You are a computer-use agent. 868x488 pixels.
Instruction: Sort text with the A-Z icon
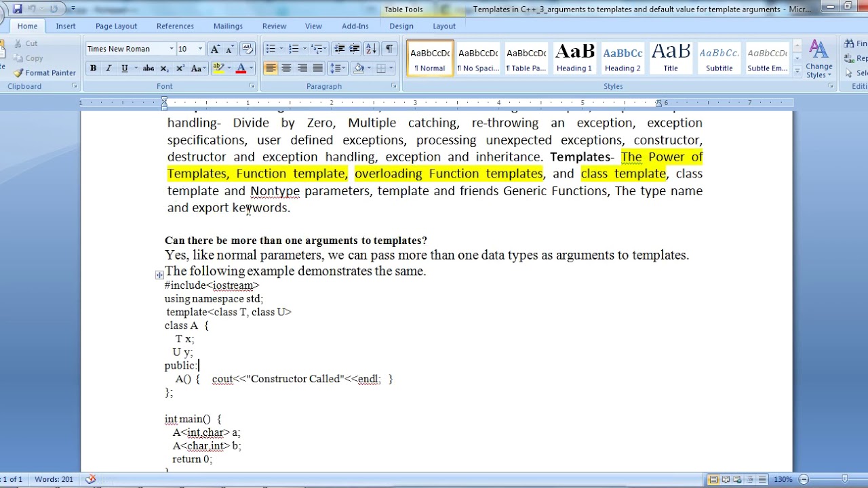[x=371, y=49]
